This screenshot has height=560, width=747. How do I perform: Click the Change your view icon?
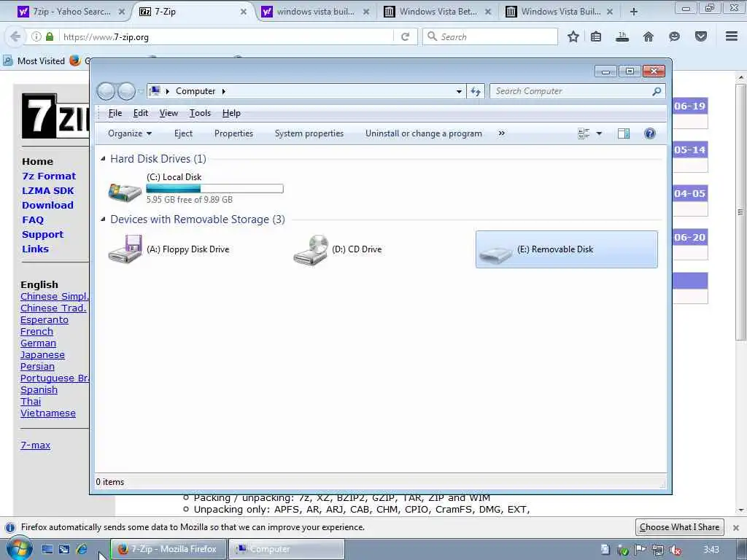(584, 133)
